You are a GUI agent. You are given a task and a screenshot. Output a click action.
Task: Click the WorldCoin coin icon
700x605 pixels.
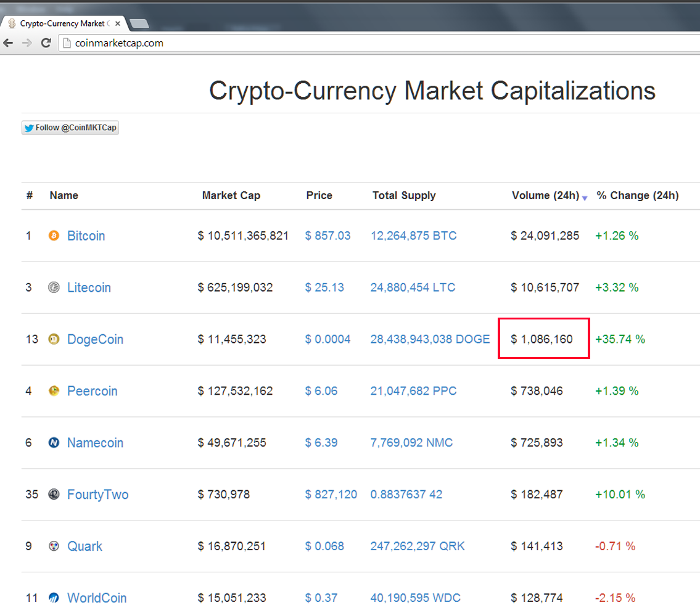54,598
